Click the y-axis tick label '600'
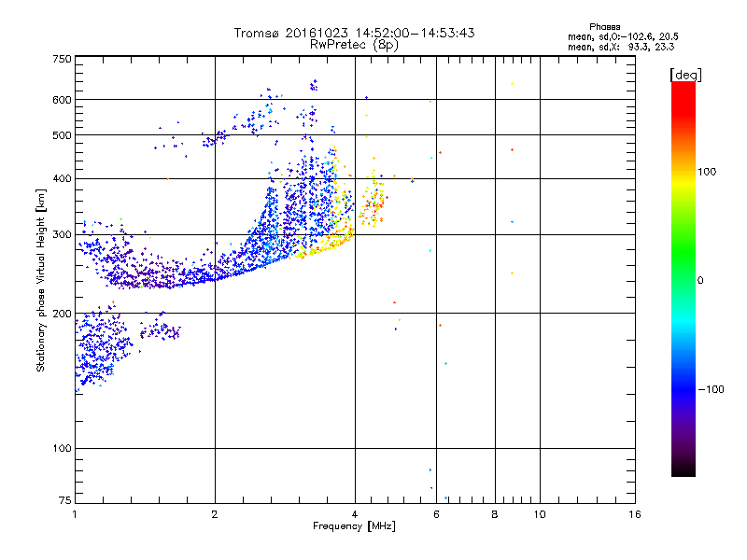Image resolution: width=747 pixels, height=560 pixels. tap(62, 100)
